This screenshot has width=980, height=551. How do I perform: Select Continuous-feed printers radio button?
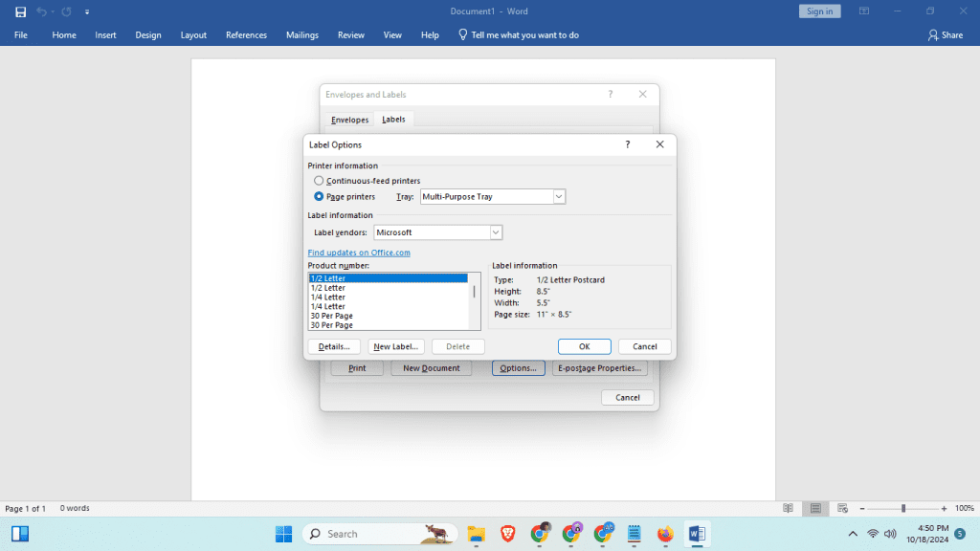319,181
